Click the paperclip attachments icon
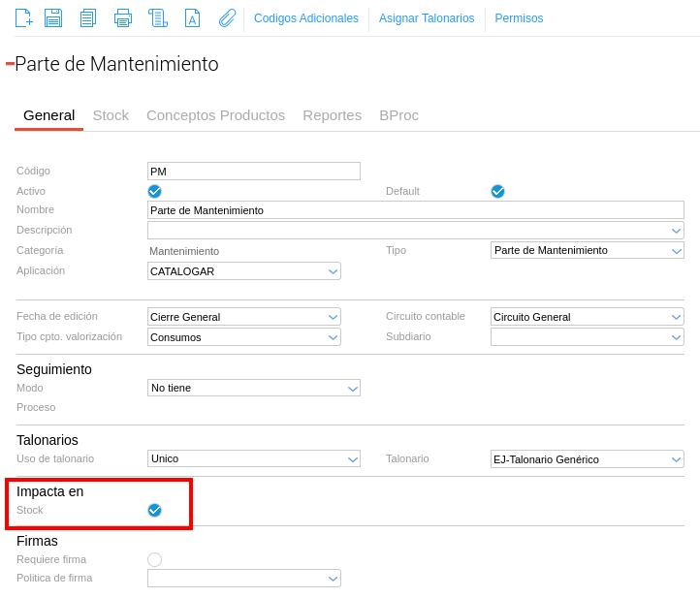 pyautogui.click(x=227, y=18)
